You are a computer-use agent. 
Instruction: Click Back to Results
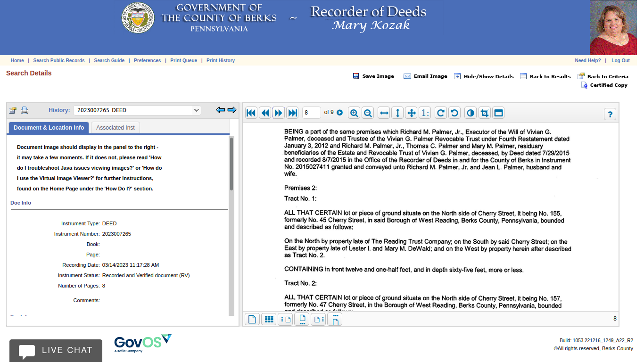click(x=545, y=76)
